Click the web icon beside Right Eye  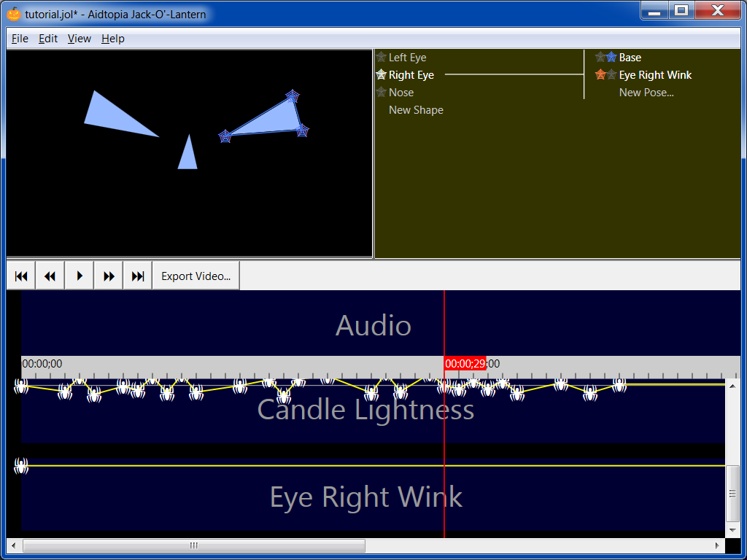point(381,75)
